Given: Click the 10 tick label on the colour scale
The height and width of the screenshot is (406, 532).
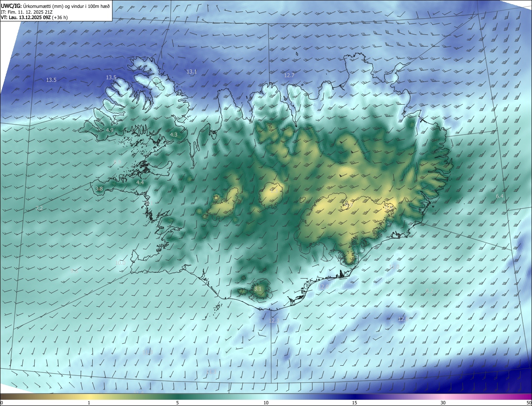Looking at the screenshot, I should click(x=266, y=403).
